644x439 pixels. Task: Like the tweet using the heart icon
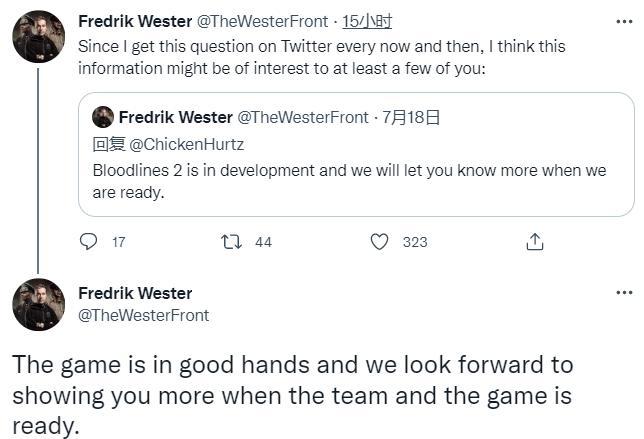pos(379,242)
